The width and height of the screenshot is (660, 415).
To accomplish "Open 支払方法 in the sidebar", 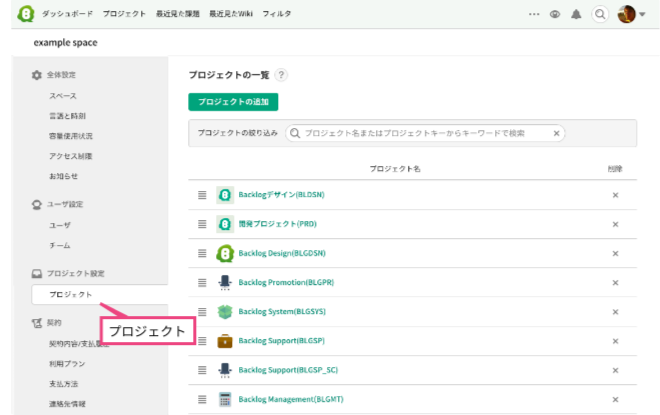I will point(64,384).
